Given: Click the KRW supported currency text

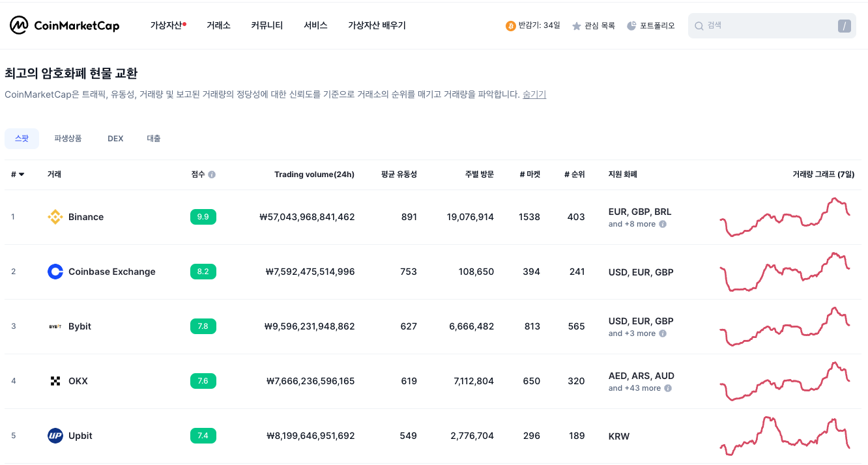Looking at the screenshot, I should tap(619, 436).
